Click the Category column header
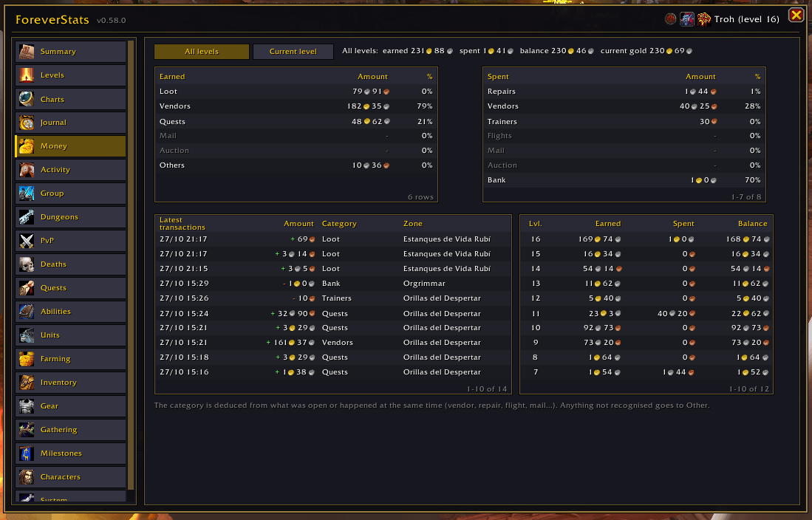812x520 pixels. (x=339, y=224)
